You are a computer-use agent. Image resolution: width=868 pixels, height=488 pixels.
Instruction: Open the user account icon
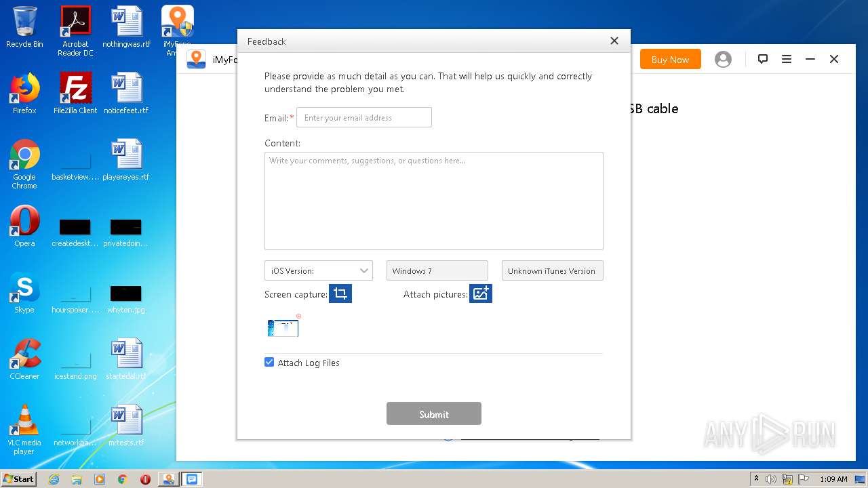point(724,60)
